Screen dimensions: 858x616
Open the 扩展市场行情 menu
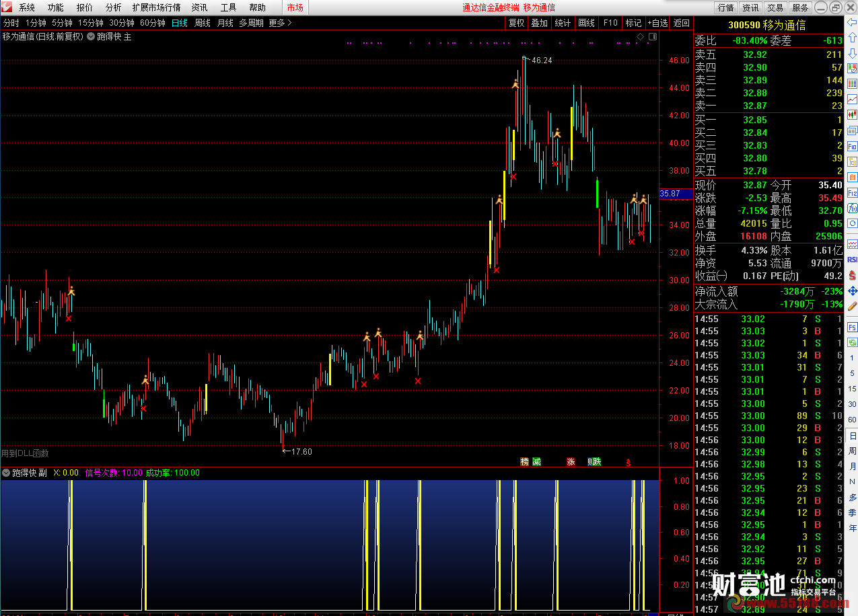[157, 7]
